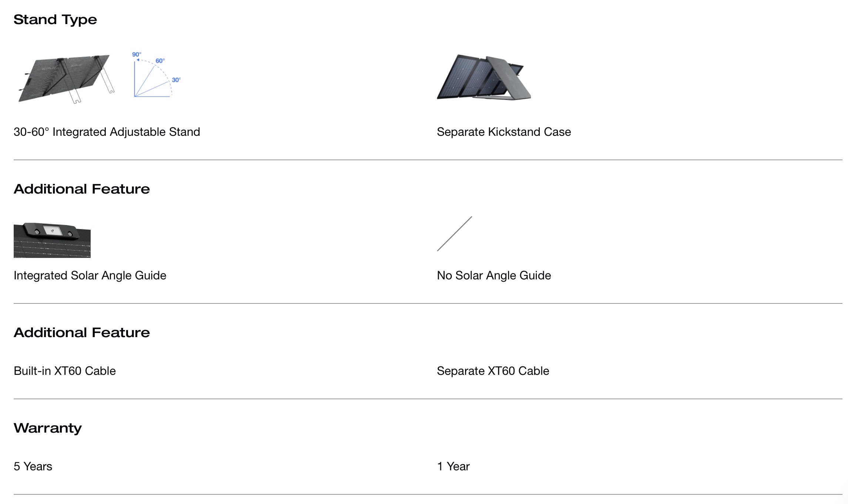
Task: Select the Separate Kickstand Case text
Action: [x=504, y=132]
